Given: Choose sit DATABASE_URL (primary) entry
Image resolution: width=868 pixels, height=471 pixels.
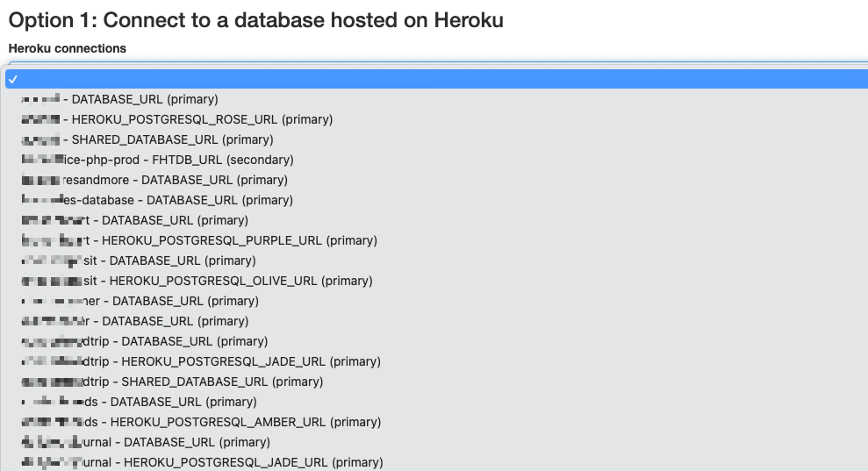Looking at the screenshot, I should pyautogui.click(x=436, y=260).
